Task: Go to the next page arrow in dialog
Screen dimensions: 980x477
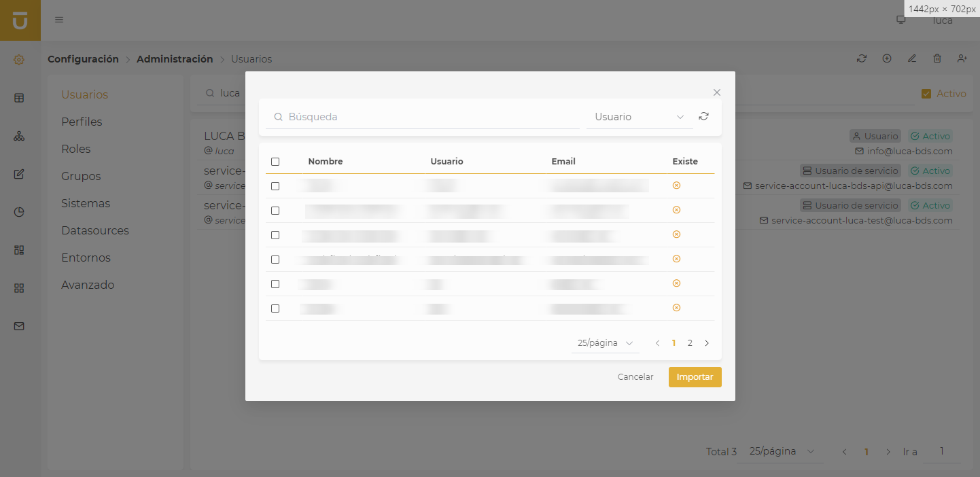Action: [x=707, y=343]
